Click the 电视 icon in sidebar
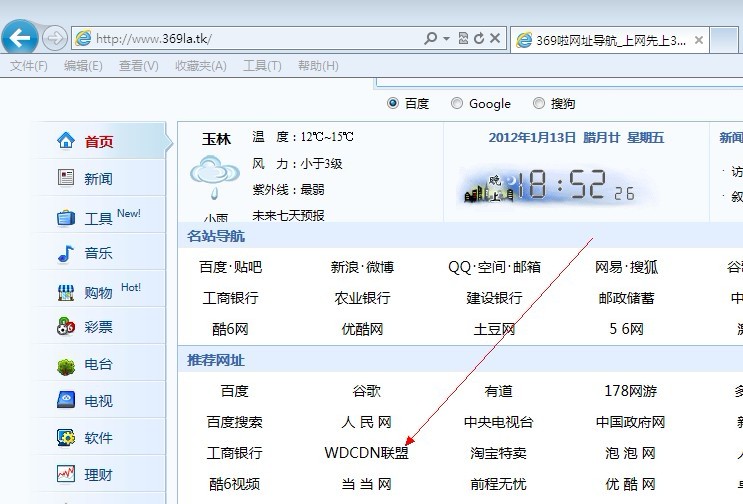 (x=66, y=400)
